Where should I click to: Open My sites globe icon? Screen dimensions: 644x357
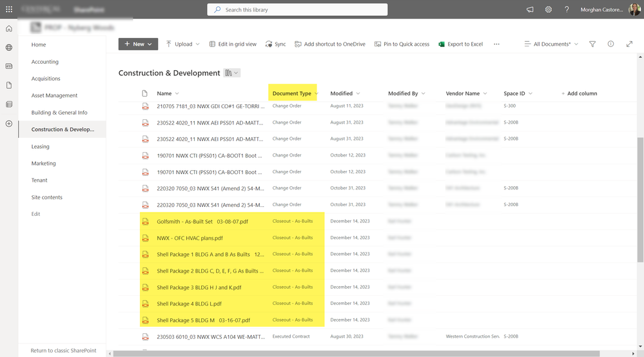pos(9,48)
